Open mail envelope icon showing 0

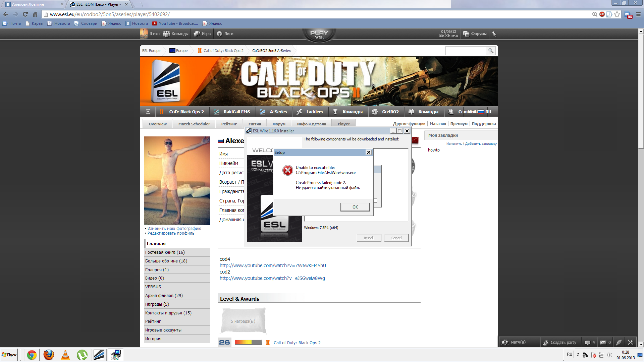click(x=605, y=342)
